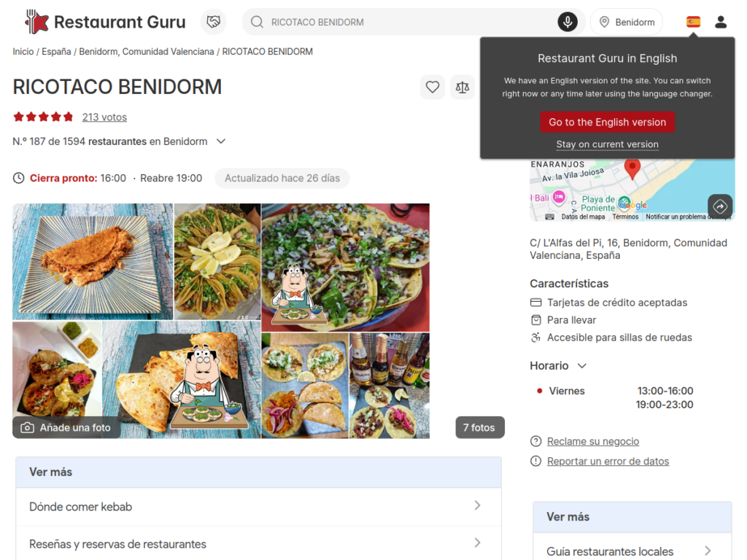Click the credit card icon in Características
The image size is (747, 560).
click(536, 303)
